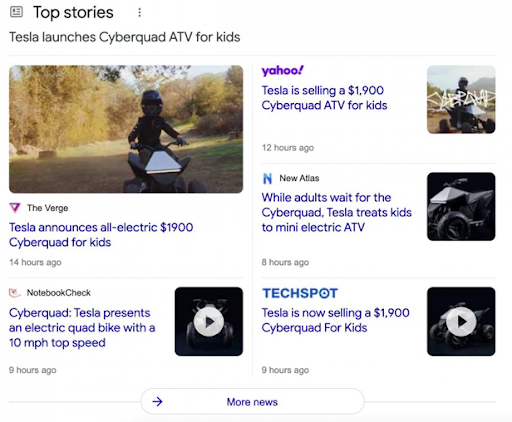This screenshot has height=422, width=512.
Task: Click the Yahoo logo
Action: tap(283, 71)
